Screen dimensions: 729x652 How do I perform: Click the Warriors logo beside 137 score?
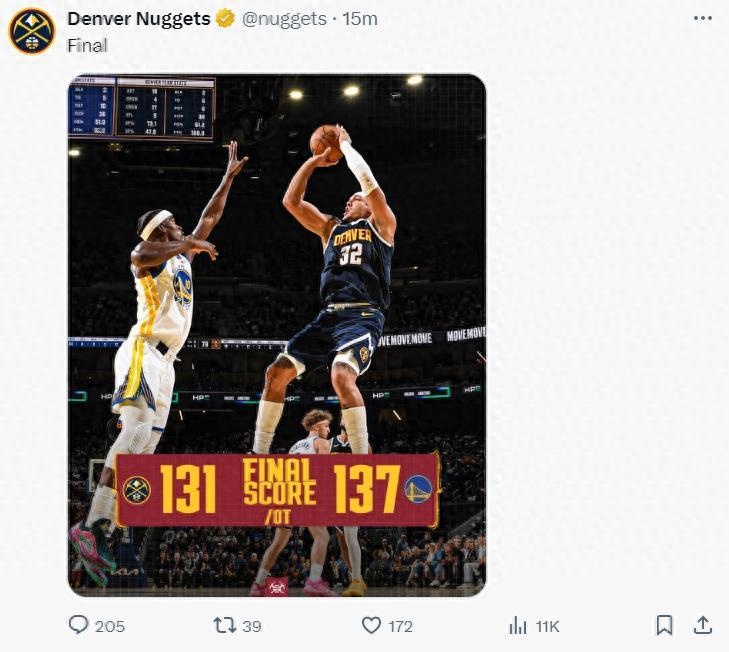tap(418, 489)
